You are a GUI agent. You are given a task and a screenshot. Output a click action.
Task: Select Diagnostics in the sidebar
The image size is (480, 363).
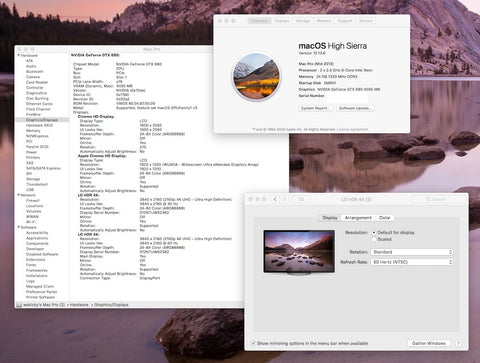36,93
